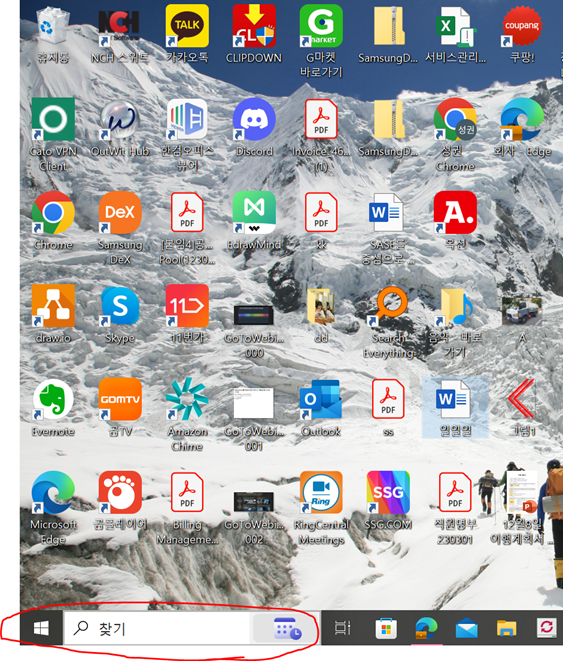Open the SASE Word document
The image size is (563, 661).
pos(387,212)
